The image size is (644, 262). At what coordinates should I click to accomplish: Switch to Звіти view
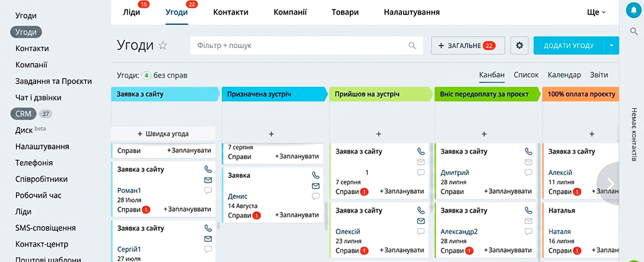[599, 75]
